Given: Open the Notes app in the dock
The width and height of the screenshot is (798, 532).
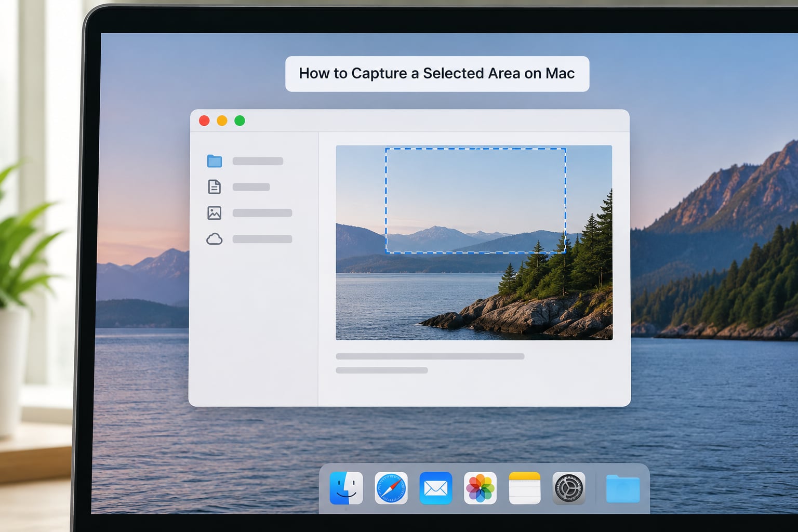Looking at the screenshot, I should pos(525,488).
